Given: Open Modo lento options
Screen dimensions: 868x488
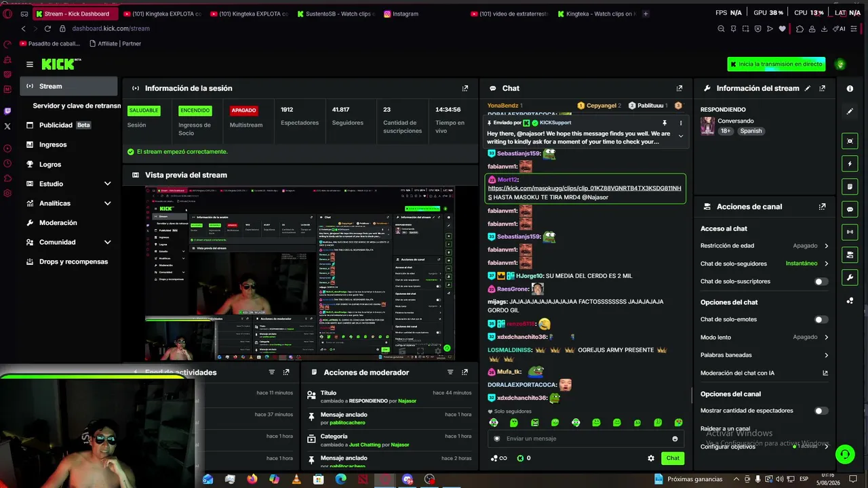Looking at the screenshot, I should [764, 337].
